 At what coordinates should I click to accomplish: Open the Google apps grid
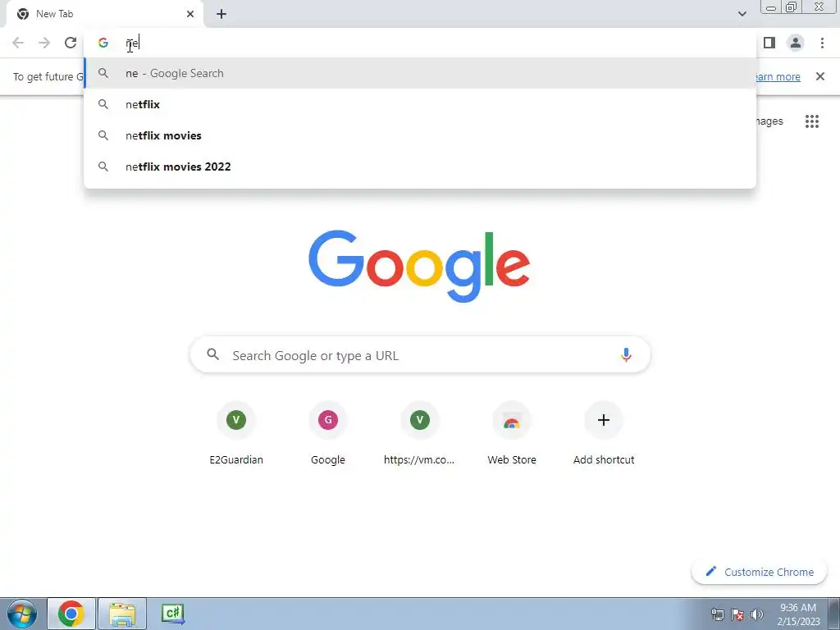click(x=812, y=121)
